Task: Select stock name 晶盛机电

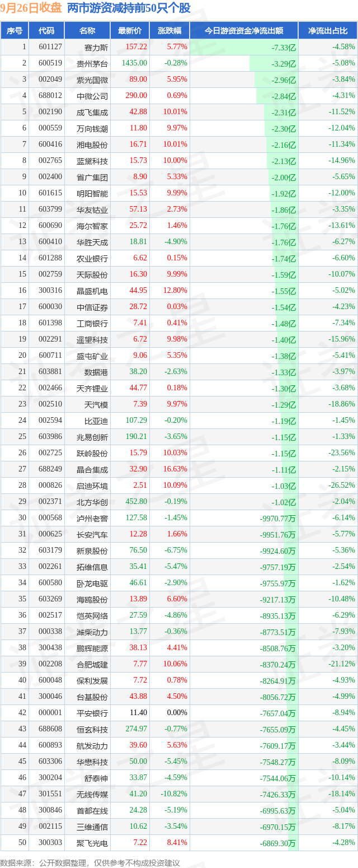Action: coord(93,291)
